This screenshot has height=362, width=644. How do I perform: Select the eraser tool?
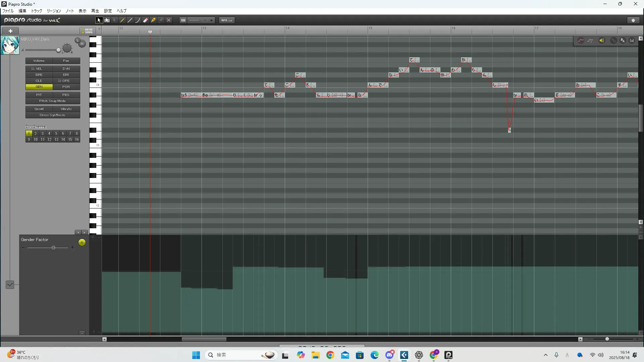146,20
